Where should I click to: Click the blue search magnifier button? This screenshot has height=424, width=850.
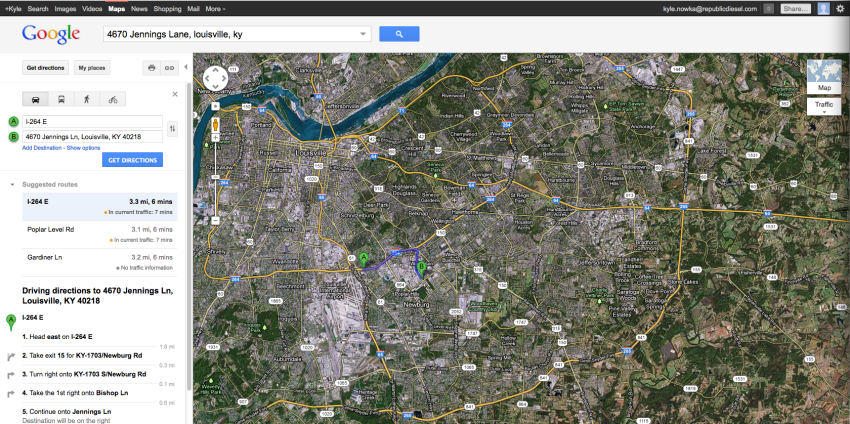tap(399, 34)
